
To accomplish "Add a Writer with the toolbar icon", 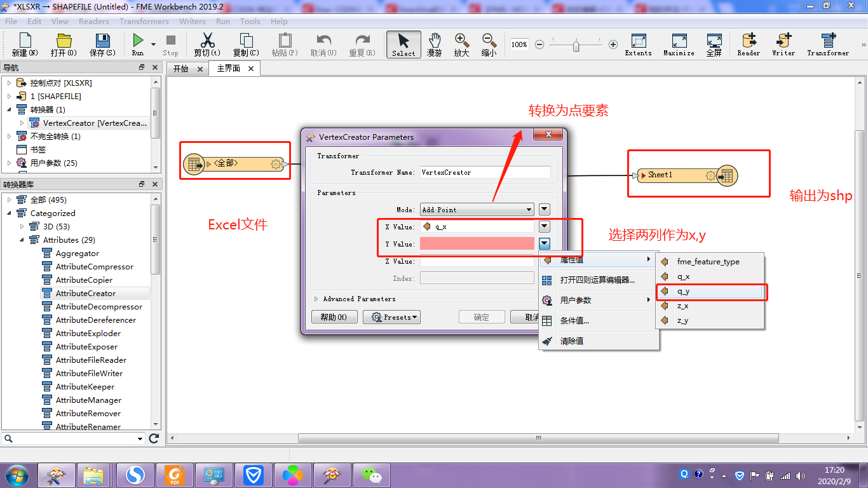I will coord(783,41).
